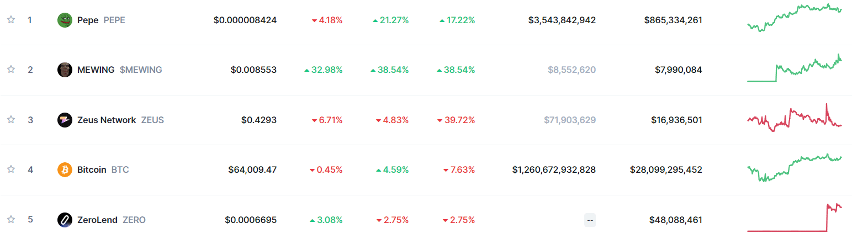Click the Zeus Network coin logo

tap(65, 120)
